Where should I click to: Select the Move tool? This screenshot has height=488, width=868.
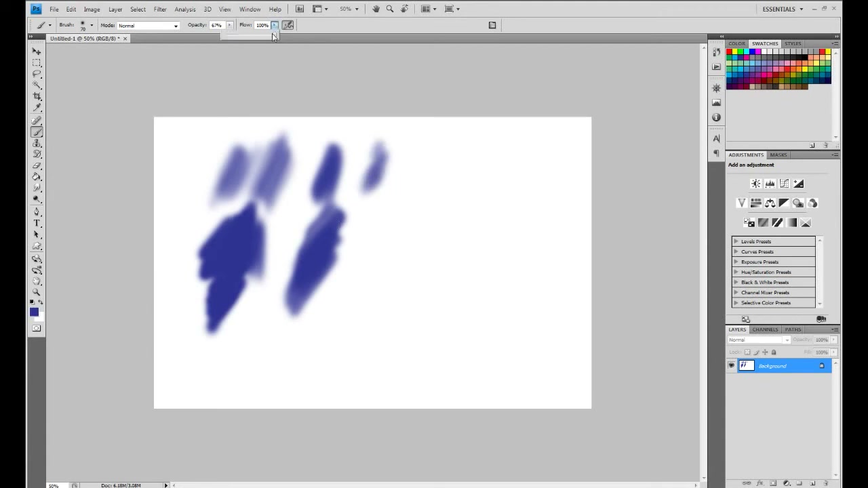37,52
